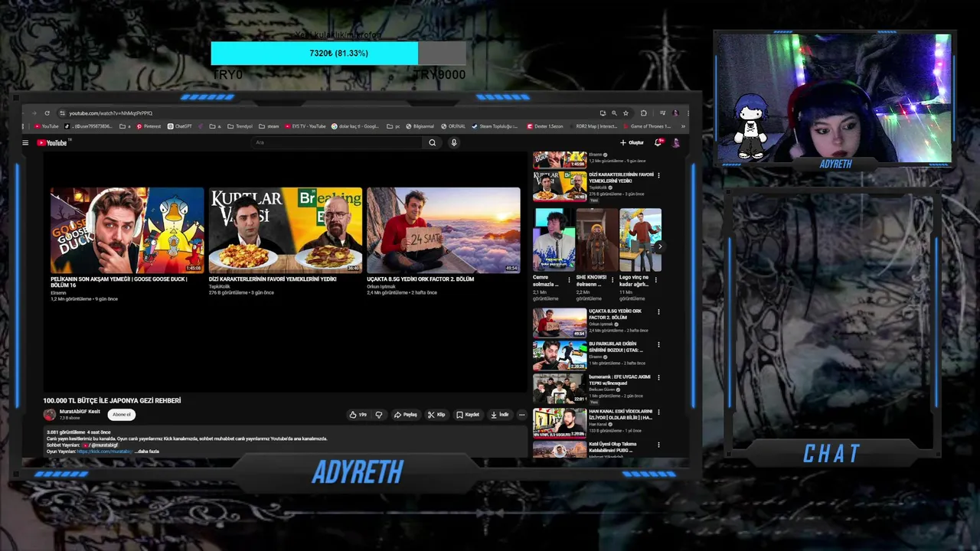Viewport: 980px width, 551px height.
Task: Open options for bumeramk sidebar video
Action: pos(658,378)
